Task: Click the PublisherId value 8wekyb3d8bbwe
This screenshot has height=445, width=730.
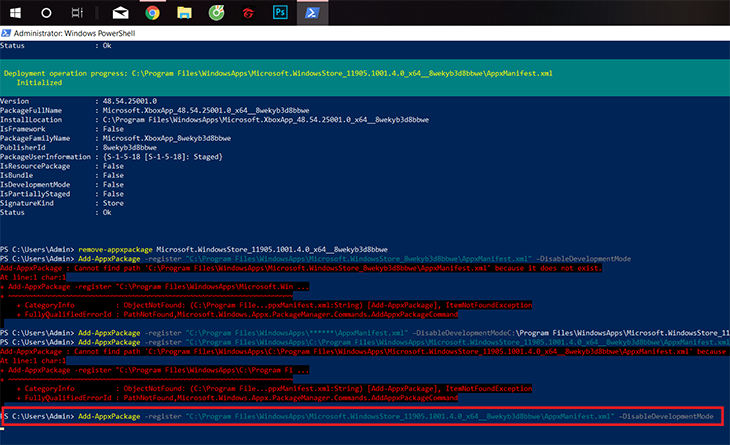Action: tap(130, 148)
